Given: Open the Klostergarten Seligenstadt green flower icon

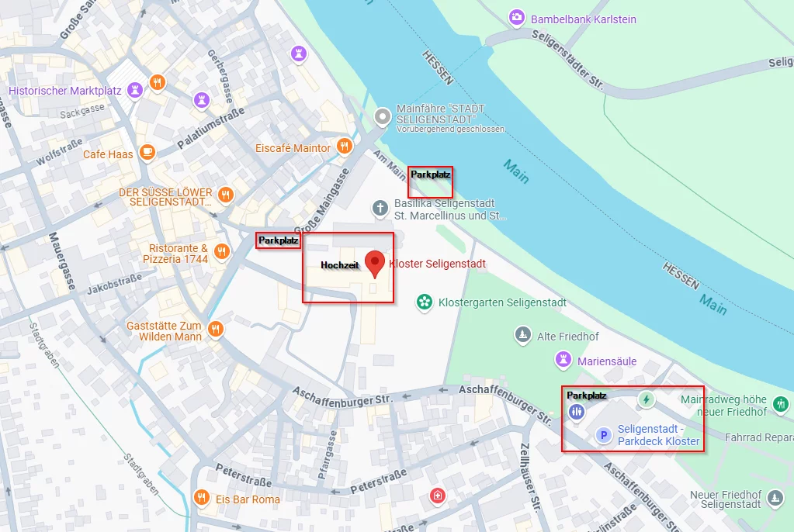Looking at the screenshot, I should [425, 302].
